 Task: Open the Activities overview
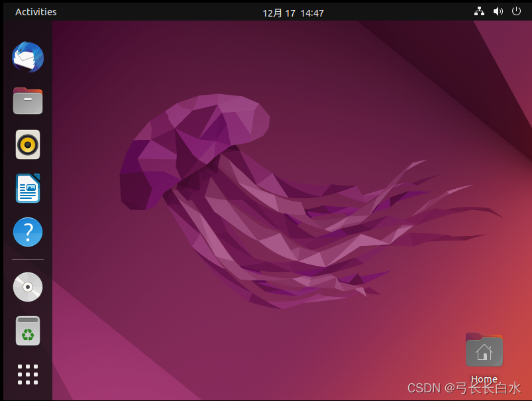coord(36,12)
